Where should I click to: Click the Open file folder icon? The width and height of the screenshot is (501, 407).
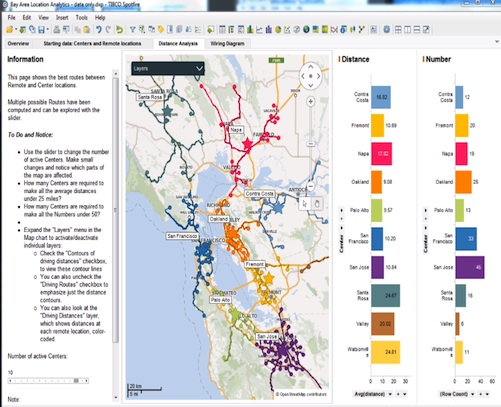(9, 30)
